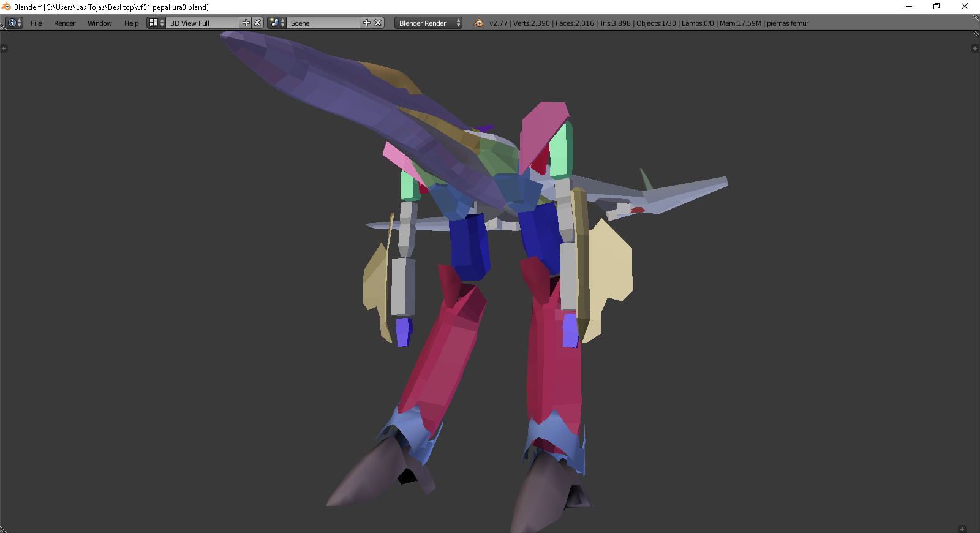Click the 'Scene' name field

click(x=324, y=23)
